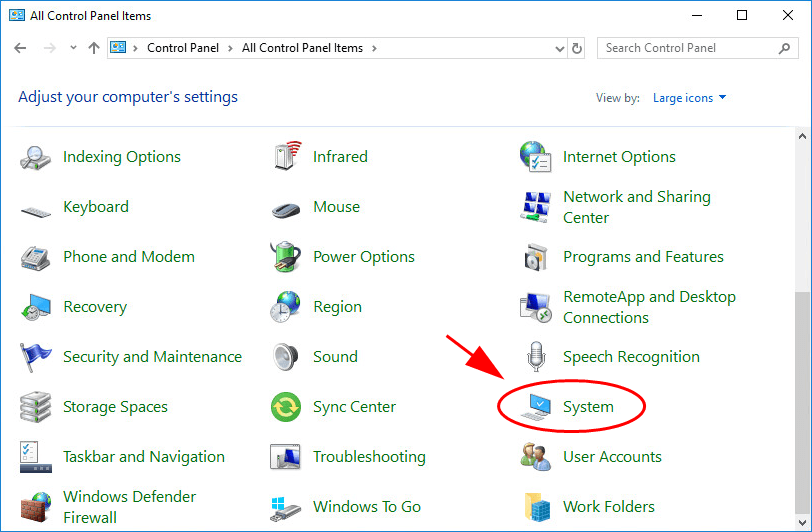Open the Security and Maintenance flag icon
Viewport: 812px width, 532px height.
(35, 357)
